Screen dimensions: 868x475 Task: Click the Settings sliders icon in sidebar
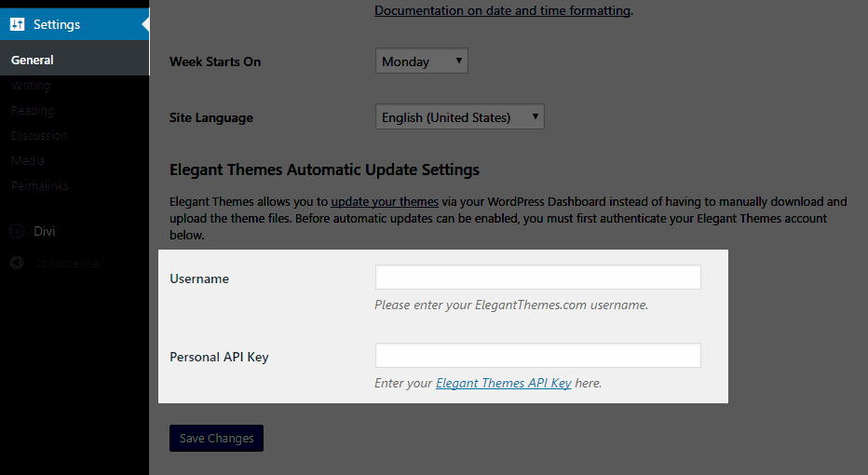(18, 25)
